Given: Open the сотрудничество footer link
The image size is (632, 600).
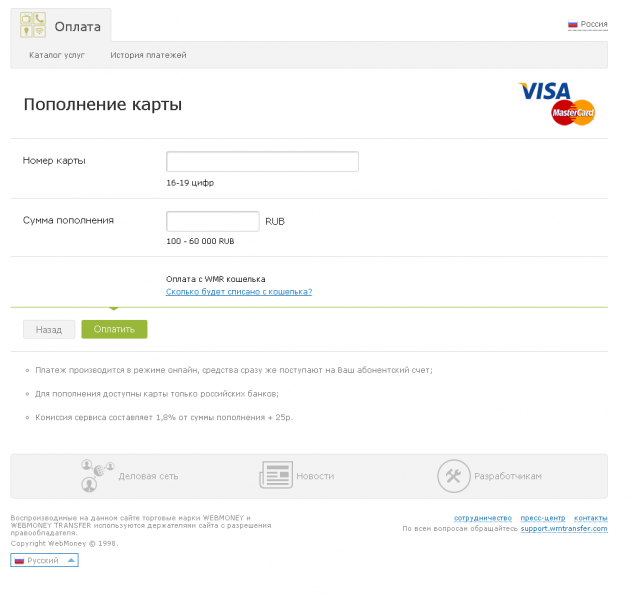Looking at the screenshot, I should click(483, 518).
